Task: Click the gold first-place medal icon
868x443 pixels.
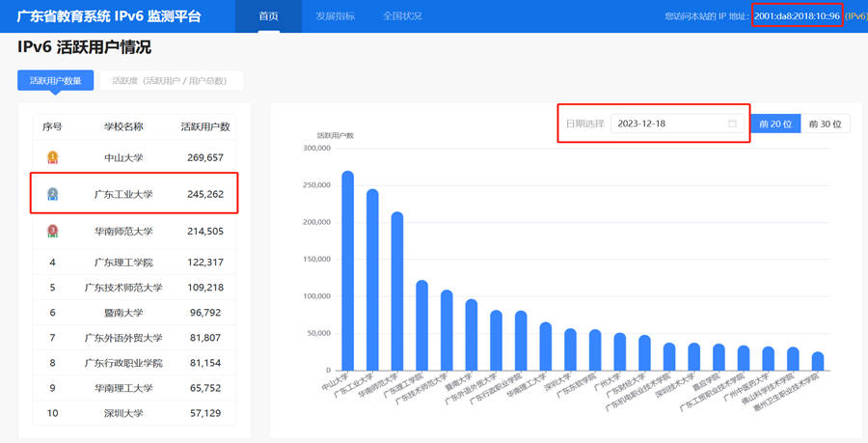Action: click(x=52, y=156)
